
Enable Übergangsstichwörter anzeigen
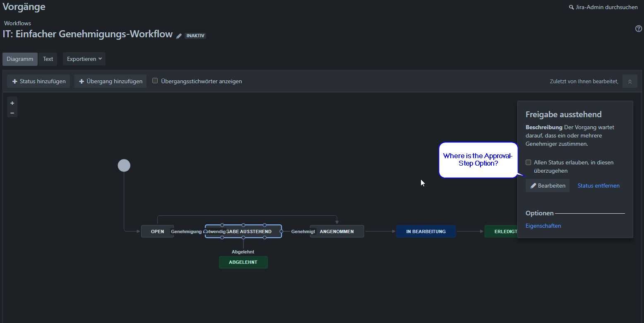155,80
